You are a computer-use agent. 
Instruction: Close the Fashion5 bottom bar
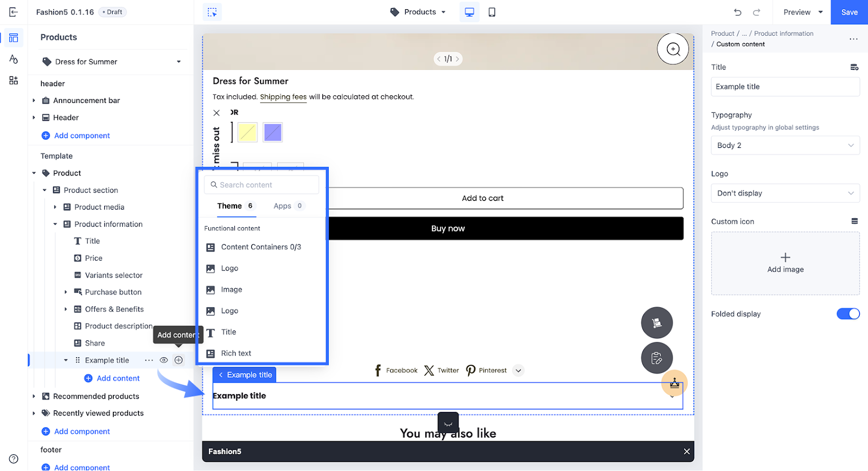tap(686, 451)
